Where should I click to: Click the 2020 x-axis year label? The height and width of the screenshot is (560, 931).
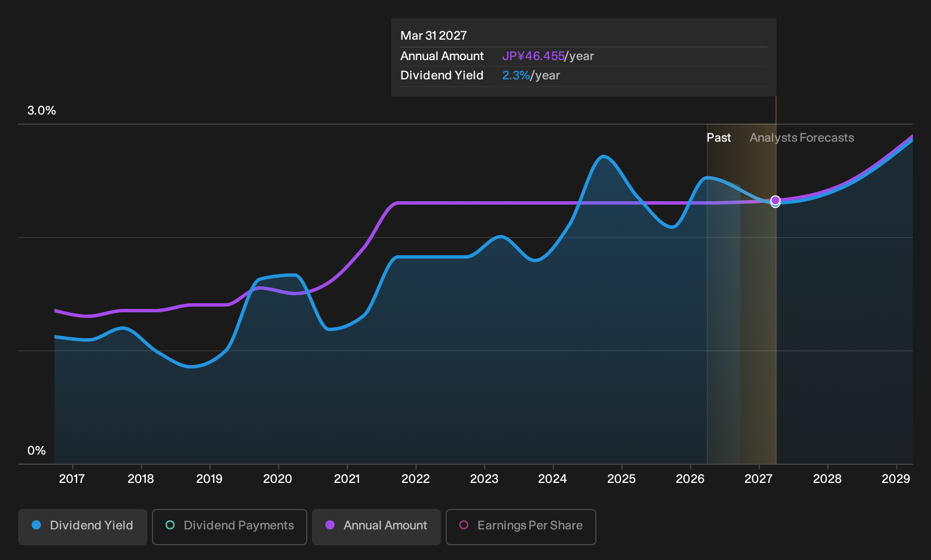278,479
